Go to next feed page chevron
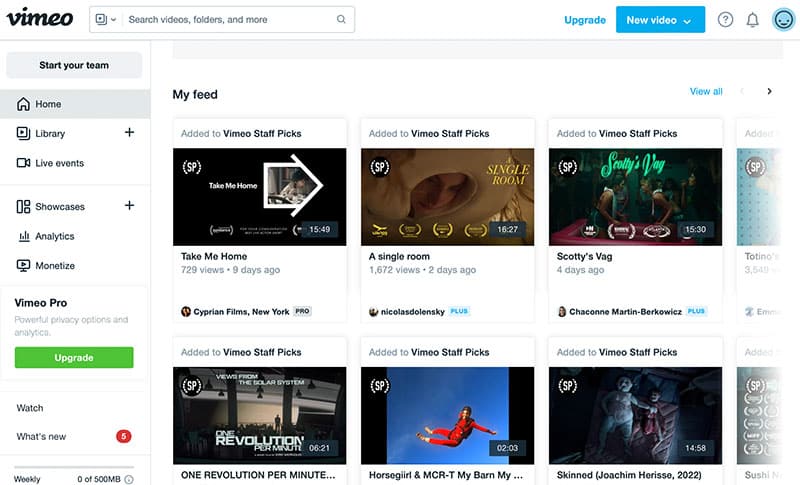 pyautogui.click(x=769, y=91)
